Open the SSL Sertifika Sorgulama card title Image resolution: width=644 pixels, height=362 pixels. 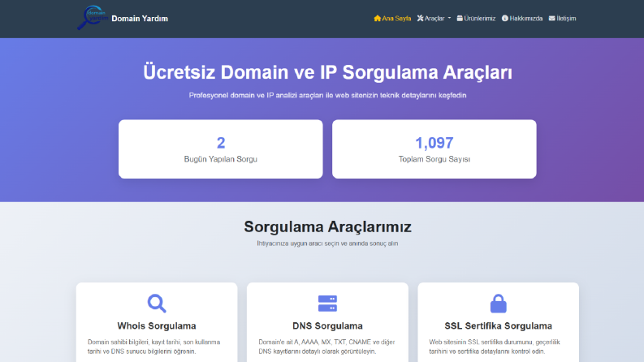pyautogui.click(x=498, y=326)
